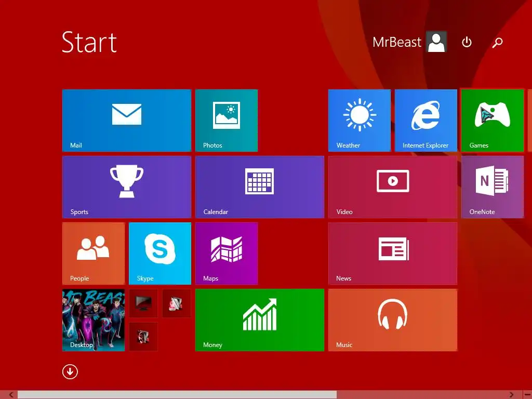The height and width of the screenshot is (399, 532).
Task: Click the power options button
Action: coord(467,42)
